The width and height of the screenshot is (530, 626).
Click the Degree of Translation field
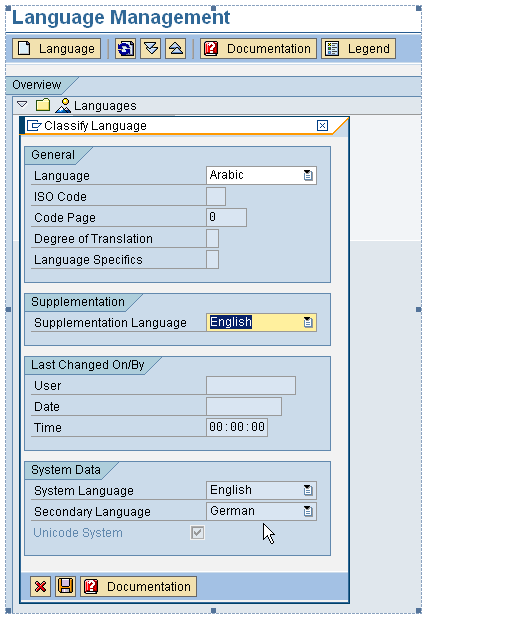pos(212,238)
